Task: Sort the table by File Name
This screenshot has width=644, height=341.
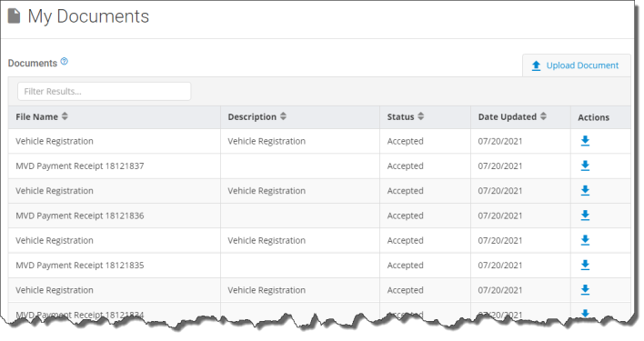Action: (x=65, y=116)
